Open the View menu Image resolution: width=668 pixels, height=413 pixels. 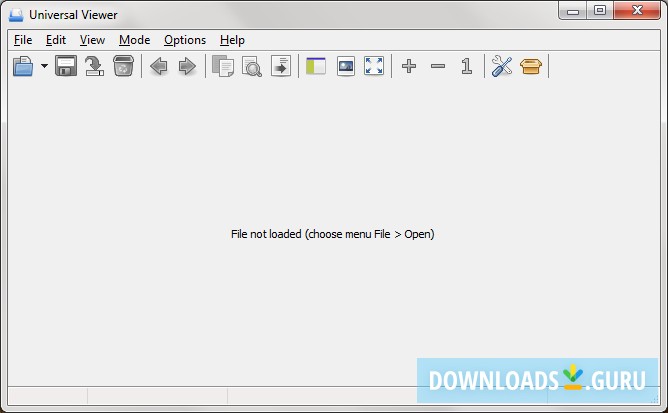[92, 40]
